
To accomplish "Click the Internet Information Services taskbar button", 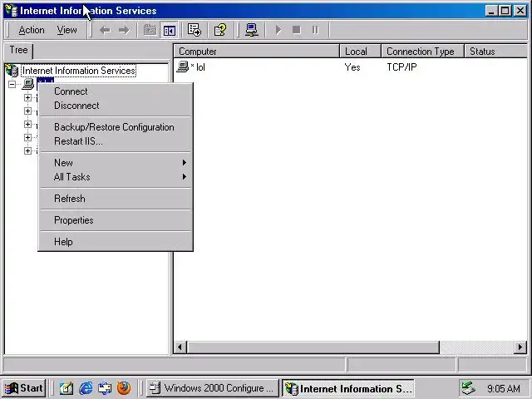I will (x=348, y=388).
